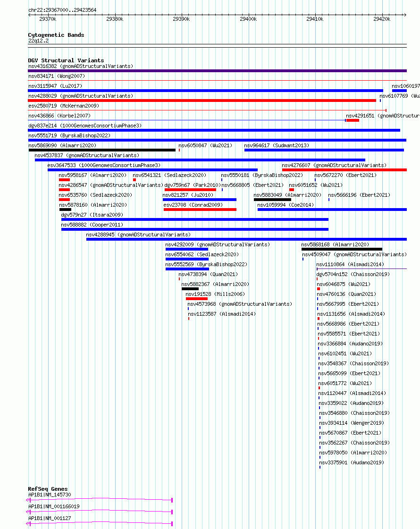This screenshot has width=420, height=529.
Task: Click the 29400k ruler position label
Action: click(248, 19)
